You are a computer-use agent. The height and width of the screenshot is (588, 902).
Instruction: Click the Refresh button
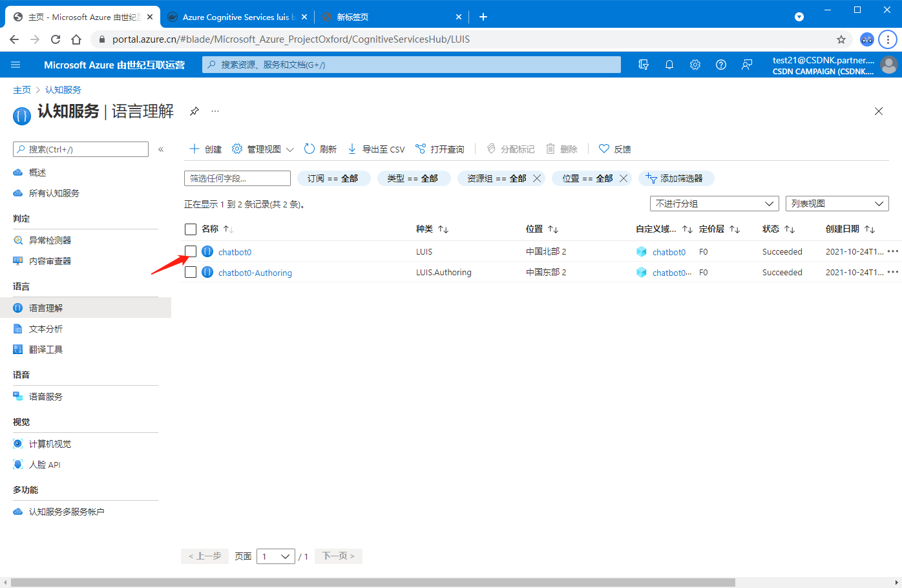pyautogui.click(x=320, y=149)
